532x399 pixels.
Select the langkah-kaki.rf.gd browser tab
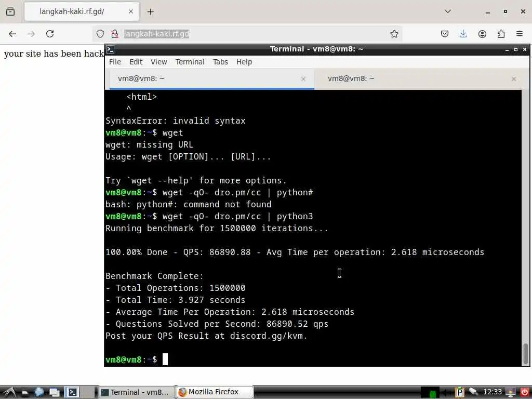click(x=82, y=12)
